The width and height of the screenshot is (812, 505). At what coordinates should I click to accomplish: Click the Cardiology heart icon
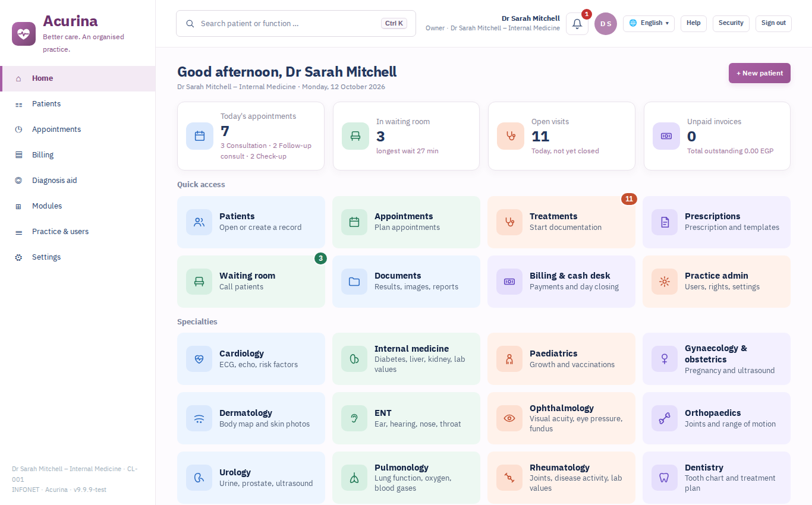(199, 359)
